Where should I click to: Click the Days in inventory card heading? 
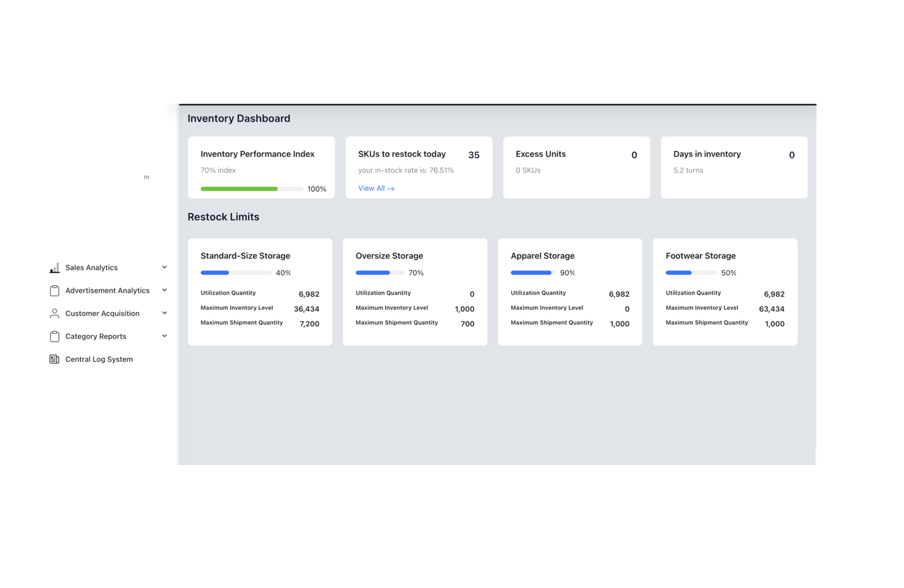click(x=707, y=154)
